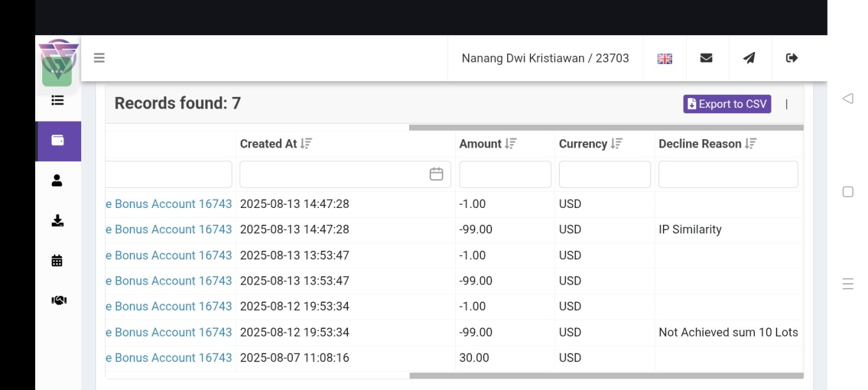The height and width of the screenshot is (390, 868).
Task: Open the envelope messages icon
Action: pyautogui.click(x=706, y=58)
